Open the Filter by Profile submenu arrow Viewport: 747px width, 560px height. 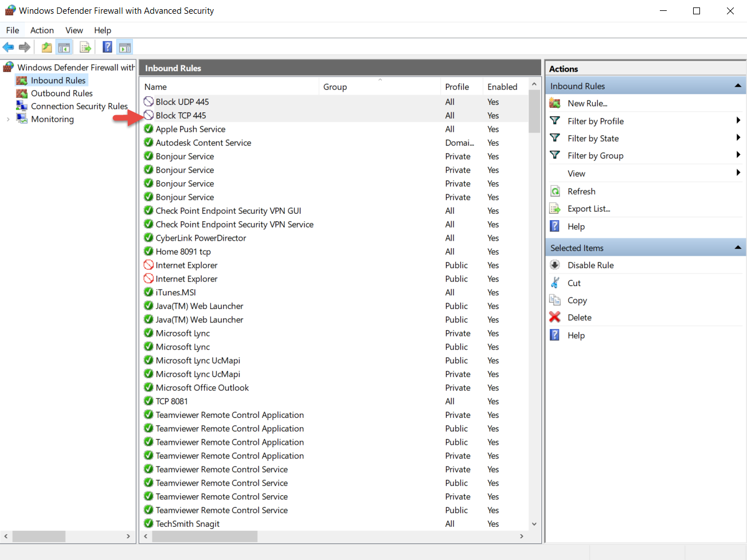coord(738,120)
